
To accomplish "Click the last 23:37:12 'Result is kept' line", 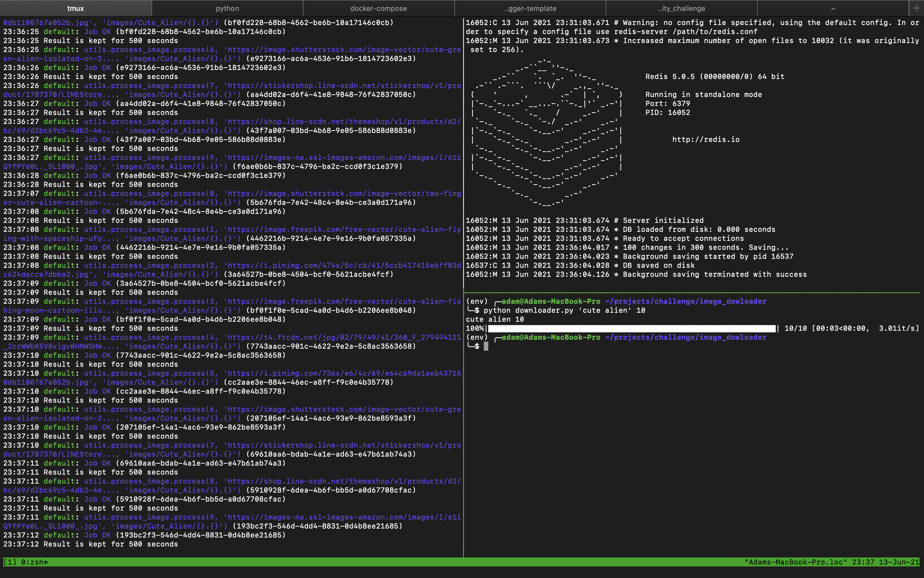I will click(x=90, y=544).
